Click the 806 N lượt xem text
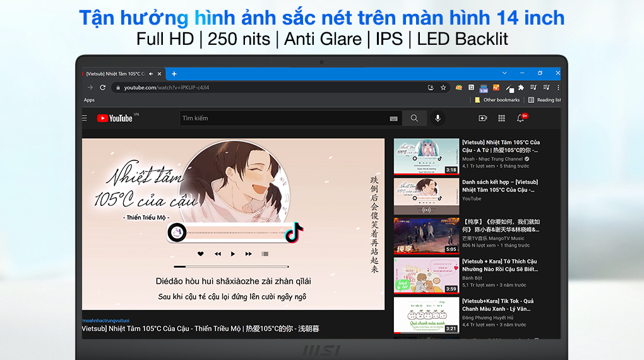 [x=479, y=245]
